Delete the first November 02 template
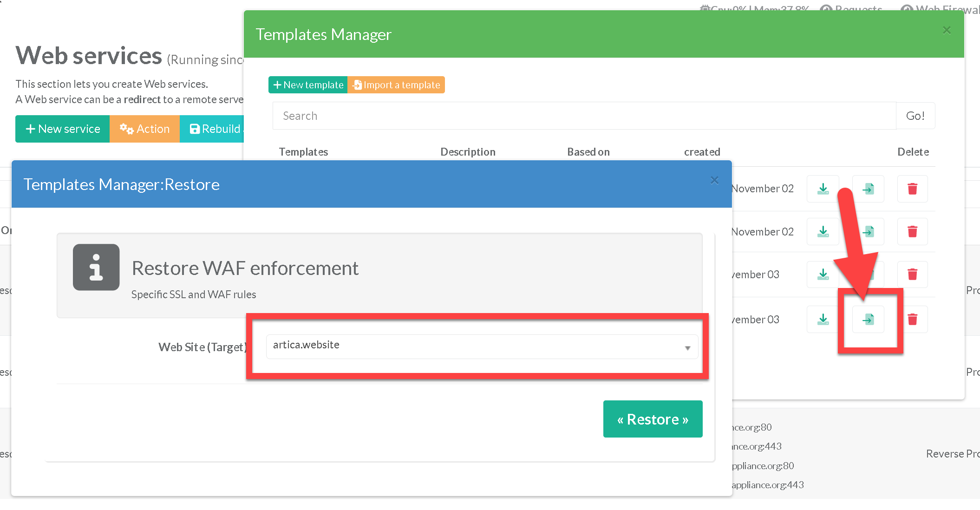This screenshot has width=980, height=510. tap(912, 189)
